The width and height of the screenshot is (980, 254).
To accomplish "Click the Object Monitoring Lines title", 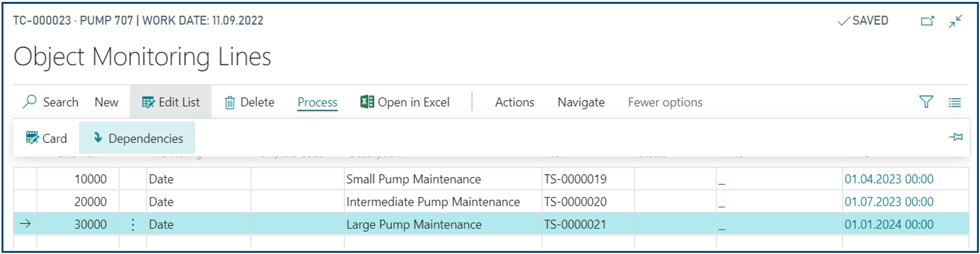I will pos(142,57).
